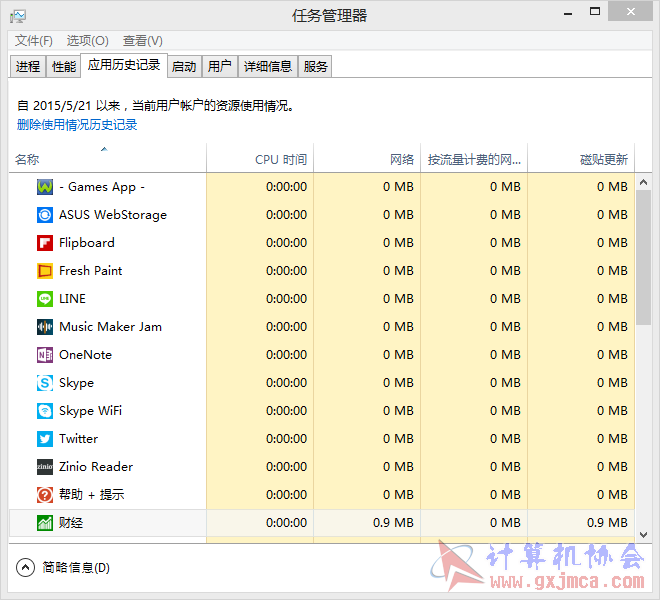Image resolution: width=660 pixels, height=600 pixels.
Task: Sort by 名称 column header
Action: (x=27, y=159)
